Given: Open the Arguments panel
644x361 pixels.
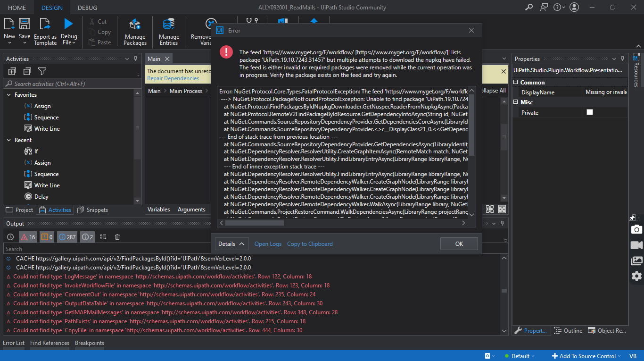Looking at the screenshot, I should (x=191, y=210).
